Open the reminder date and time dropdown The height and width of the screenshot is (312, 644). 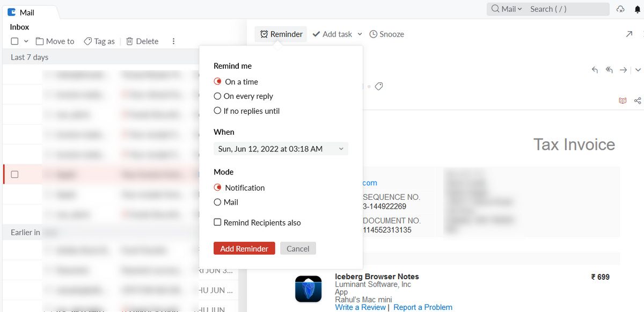(x=280, y=149)
